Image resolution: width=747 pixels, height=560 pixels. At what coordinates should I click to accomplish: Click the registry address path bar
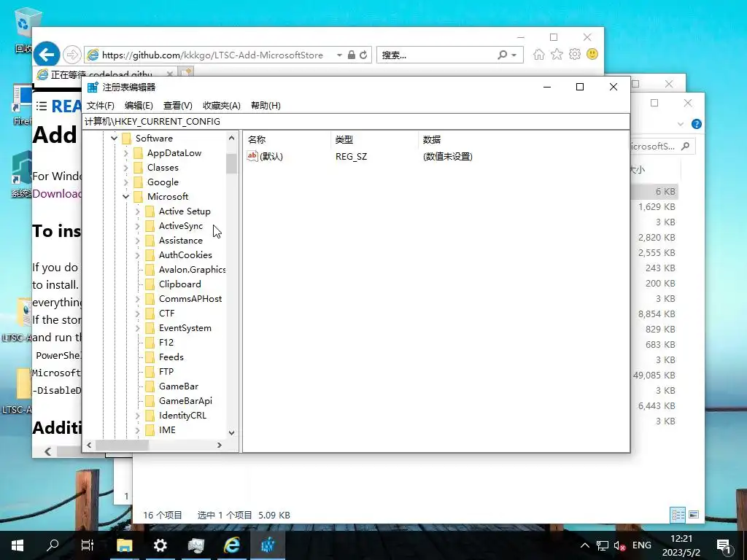click(x=356, y=122)
